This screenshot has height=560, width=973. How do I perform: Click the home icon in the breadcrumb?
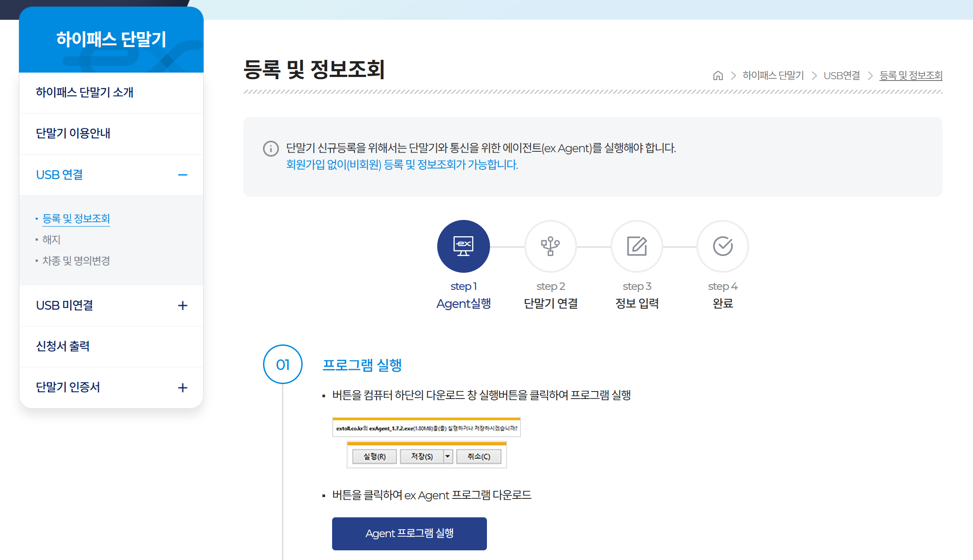pyautogui.click(x=718, y=75)
